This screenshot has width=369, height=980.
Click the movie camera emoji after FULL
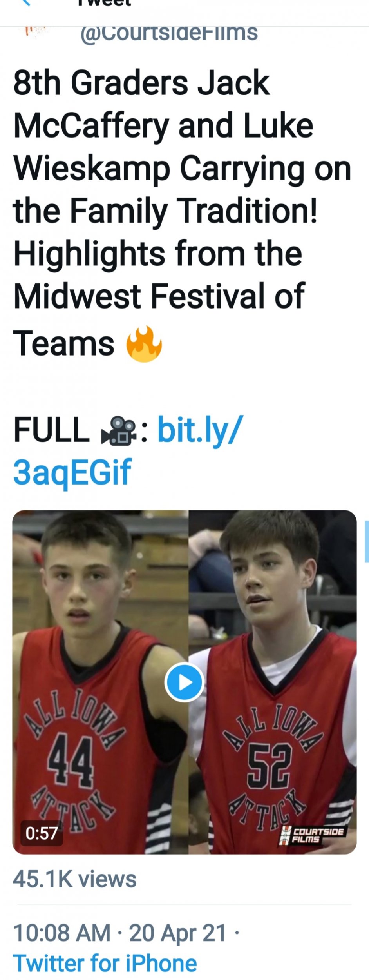(118, 431)
